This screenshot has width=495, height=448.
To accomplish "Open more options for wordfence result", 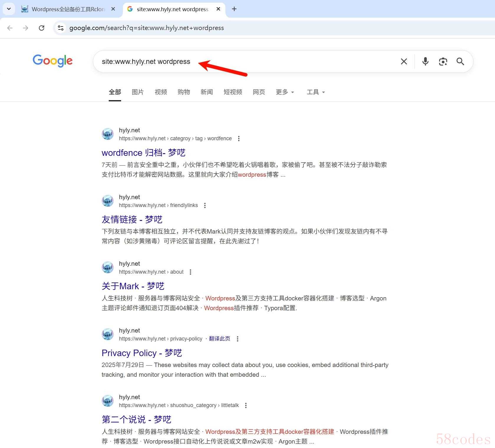I will click(239, 138).
